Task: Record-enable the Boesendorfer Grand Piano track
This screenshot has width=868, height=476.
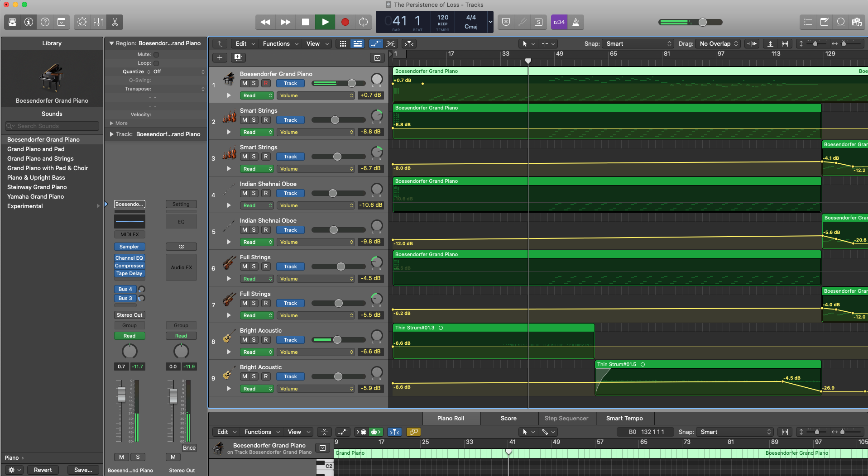Action: tap(266, 83)
